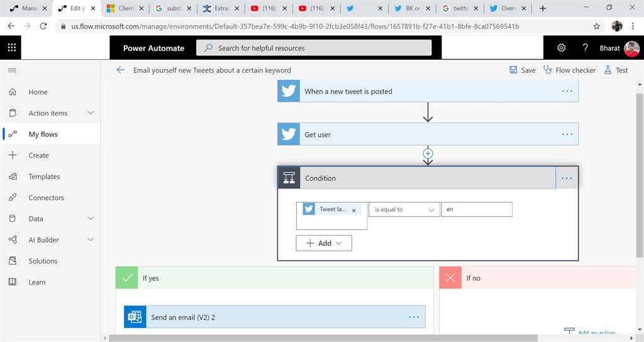The width and height of the screenshot is (644, 342).
Task: Switch to the 'BK on' Twitter tab
Action: point(412,8)
